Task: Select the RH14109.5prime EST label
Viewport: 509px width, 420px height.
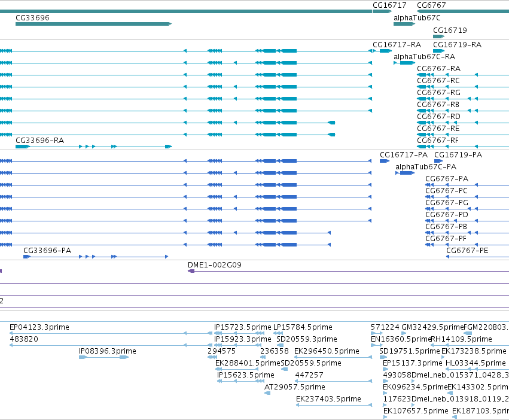Action: click(461, 339)
